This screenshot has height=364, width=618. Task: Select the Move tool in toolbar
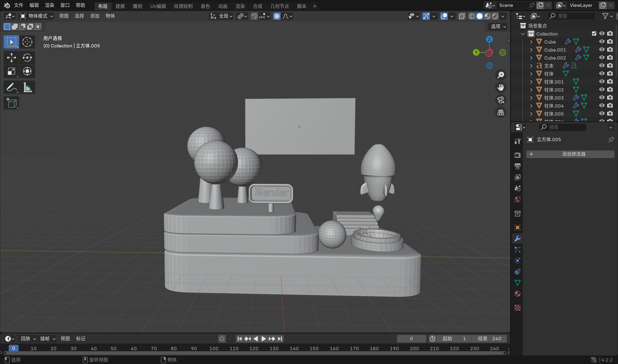coord(11,58)
